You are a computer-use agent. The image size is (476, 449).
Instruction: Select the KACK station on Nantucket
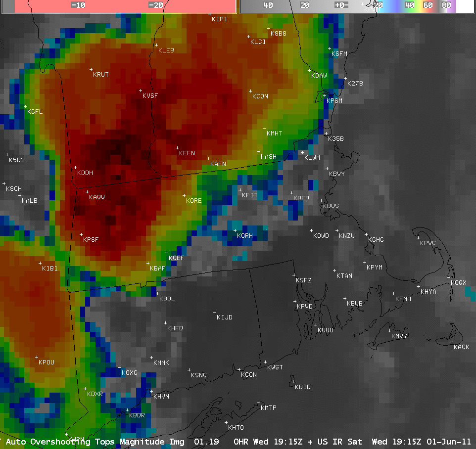[452, 342]
